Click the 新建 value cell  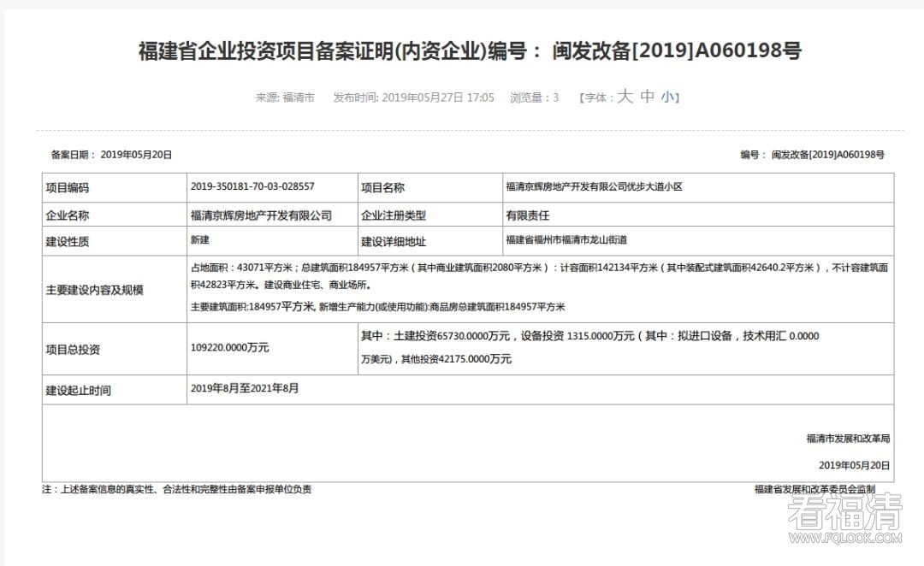(272, 241)
